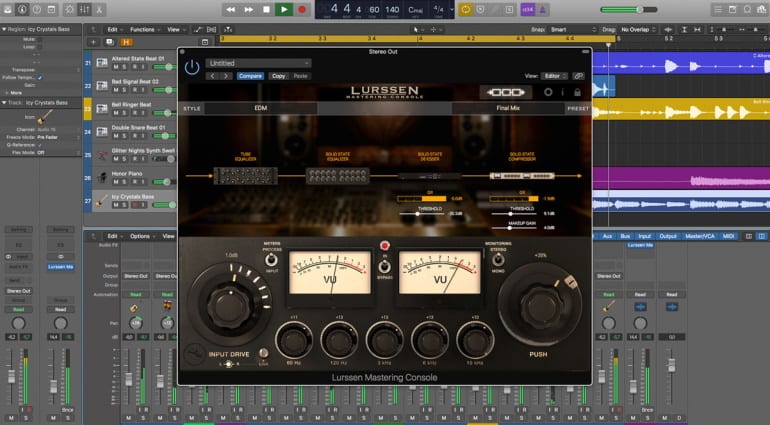Open the Untitled preset dropdown in plugin
This screenshot has height=425, width=770.
(258, 63)
